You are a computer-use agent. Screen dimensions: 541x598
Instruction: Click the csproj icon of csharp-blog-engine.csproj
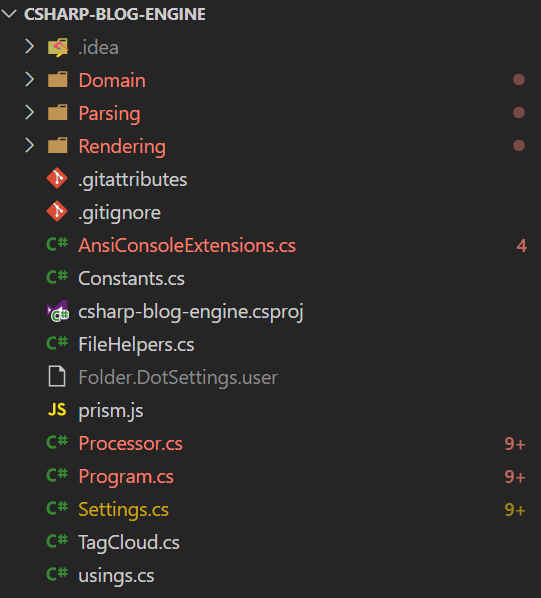click(58, 311)
